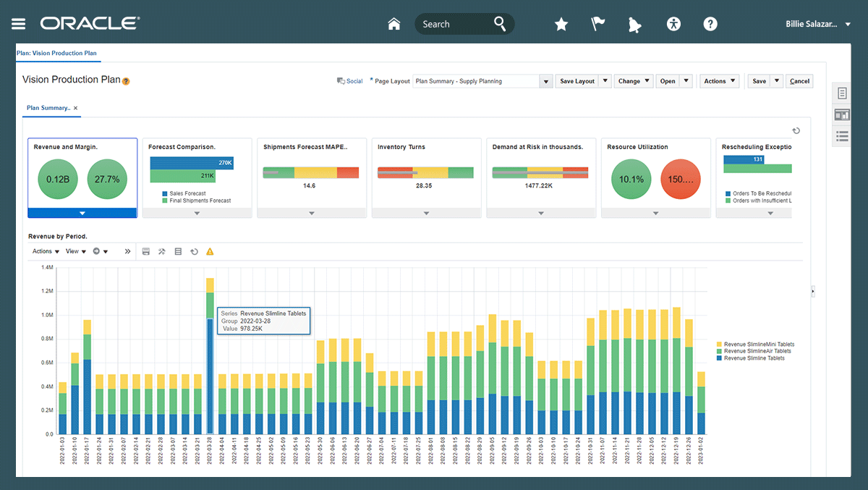Open the View menu in chart toolbar
Screen dimensions: 868x490
tap(75, 252)
